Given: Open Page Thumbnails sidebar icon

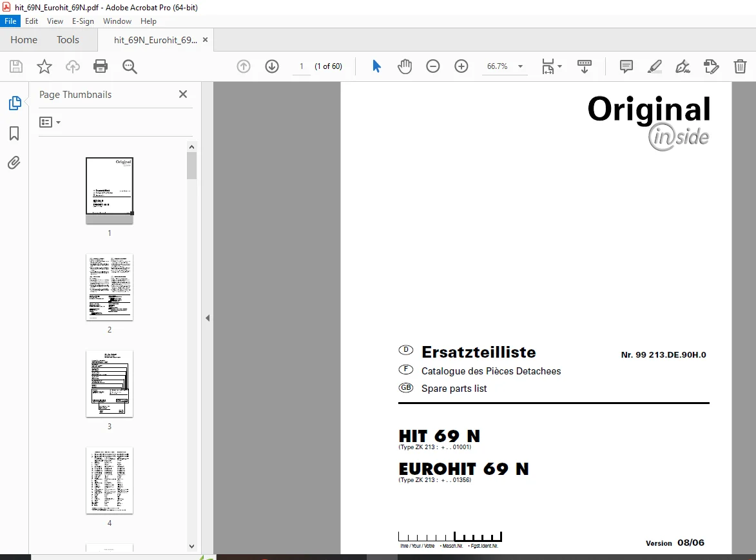Looking at the screenshot, I should coord(14,102).
